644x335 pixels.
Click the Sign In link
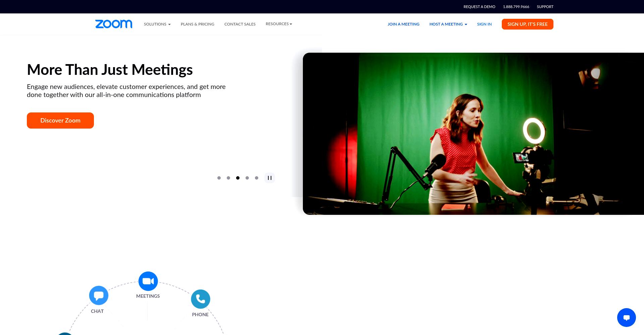pyautogui.click(x=484, y=24)
